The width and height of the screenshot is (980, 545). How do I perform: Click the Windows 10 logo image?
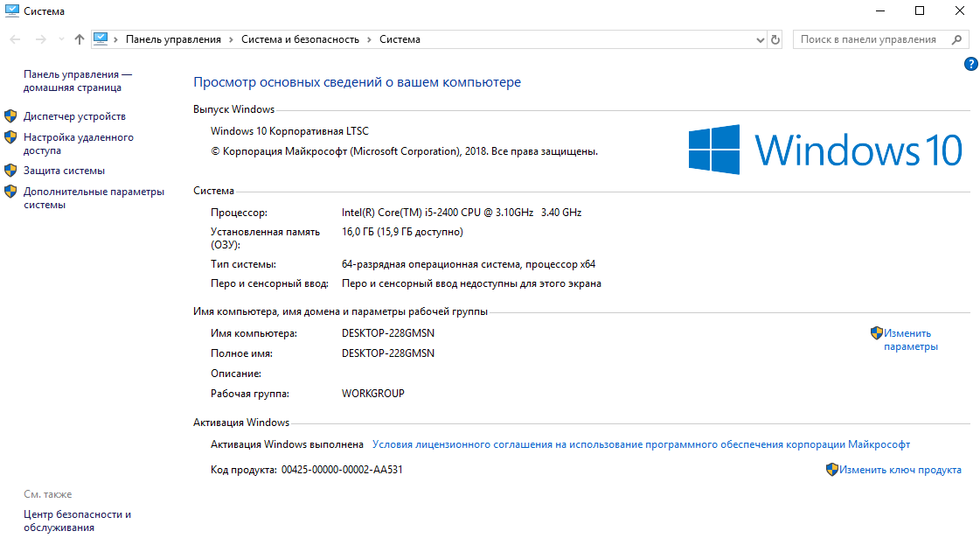[x=824, y=149]
